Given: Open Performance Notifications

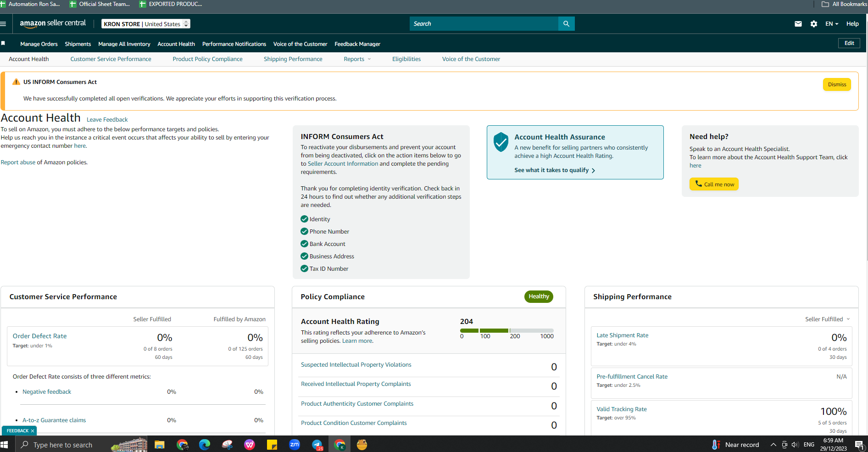Looking at the screenshot, I should pyautogui.click(x=234, y=44).
